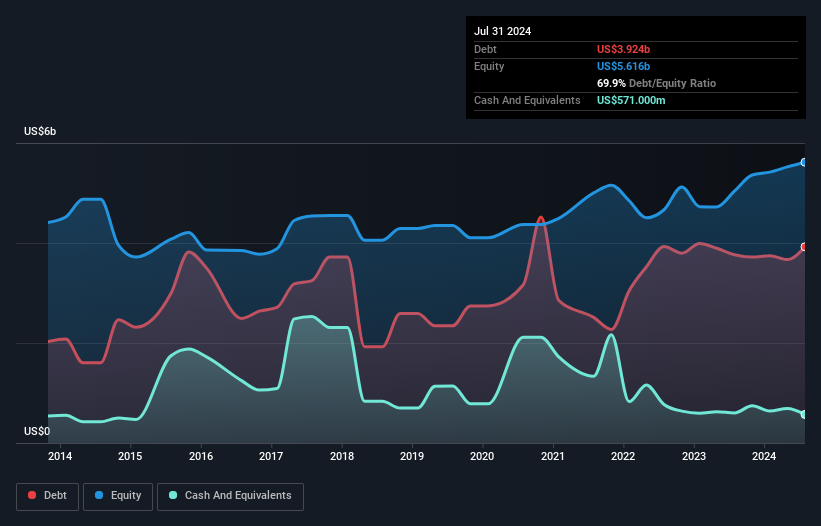Click the 2023 x-axis label
Image resolution: width=821 pixels, height=526 pixels.
(x=694, y=456)
